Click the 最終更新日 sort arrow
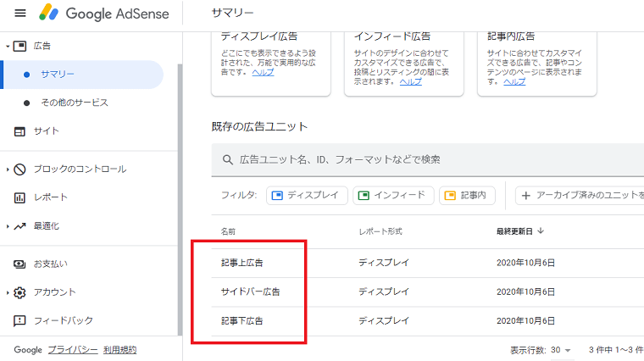 [541, 230]
